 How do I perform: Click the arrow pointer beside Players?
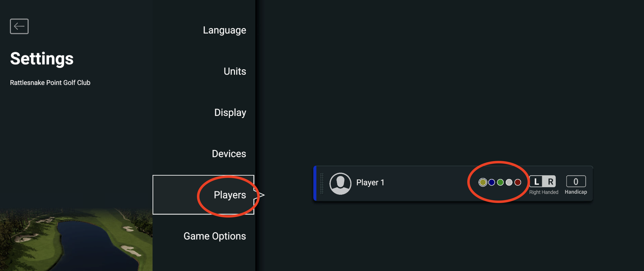[x=261, y=195]
